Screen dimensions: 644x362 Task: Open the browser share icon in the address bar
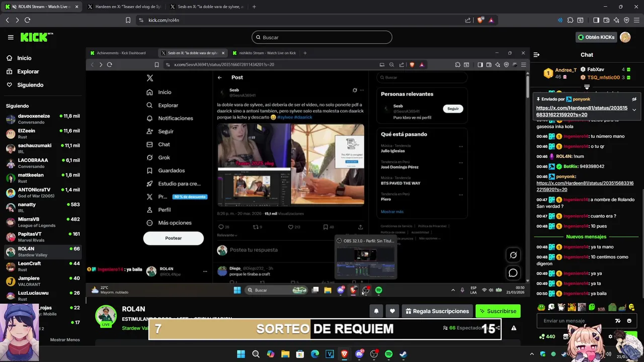coord(468,20)
